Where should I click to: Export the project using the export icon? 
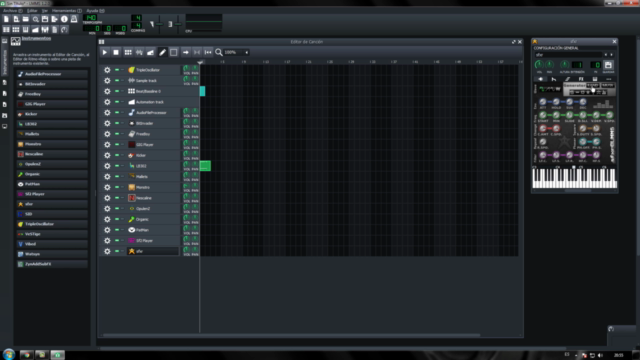(55, 19)
